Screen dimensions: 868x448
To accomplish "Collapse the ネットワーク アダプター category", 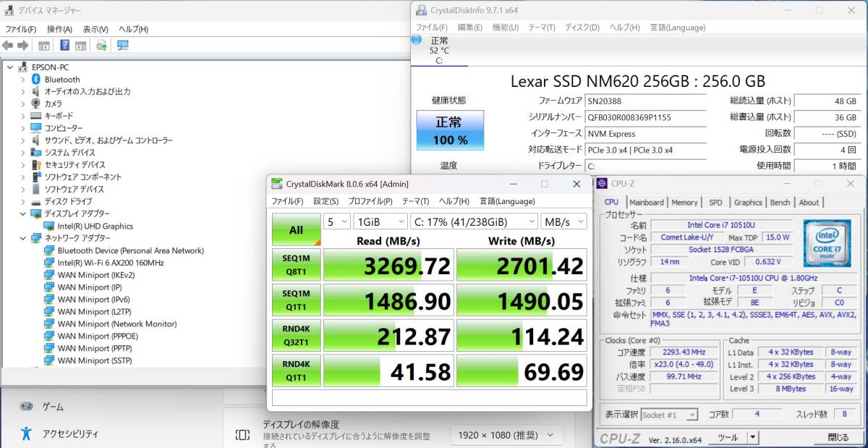I will click(22, 238).
